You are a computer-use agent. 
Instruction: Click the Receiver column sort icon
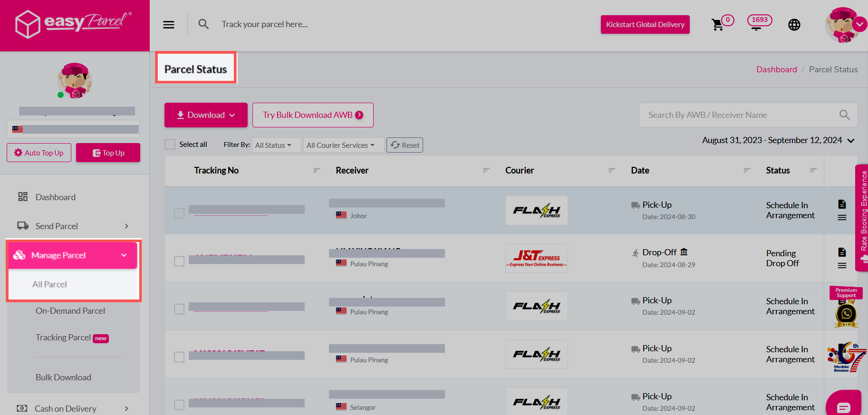point(486,170)
